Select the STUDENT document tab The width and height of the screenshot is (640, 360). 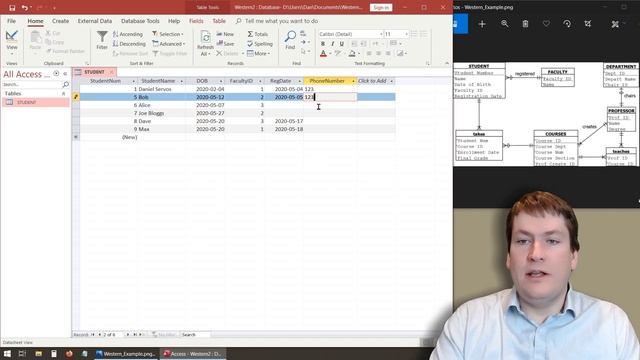[94, 72]
